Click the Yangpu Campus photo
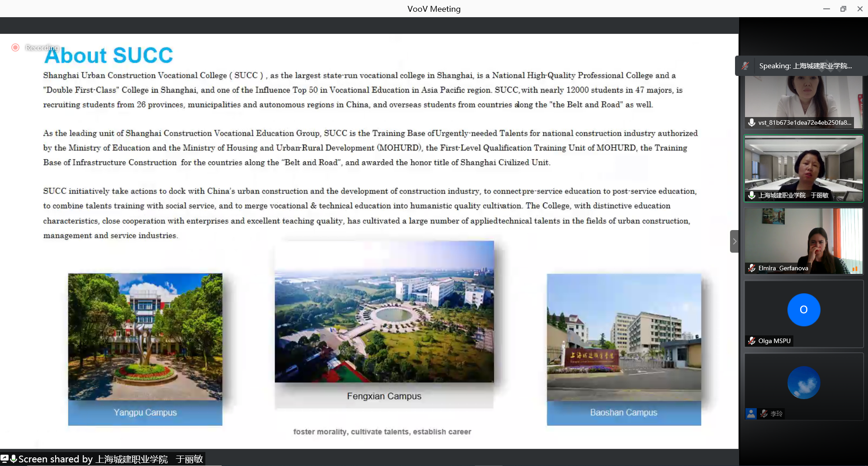 pyautogui.click(x=145, y=337)
